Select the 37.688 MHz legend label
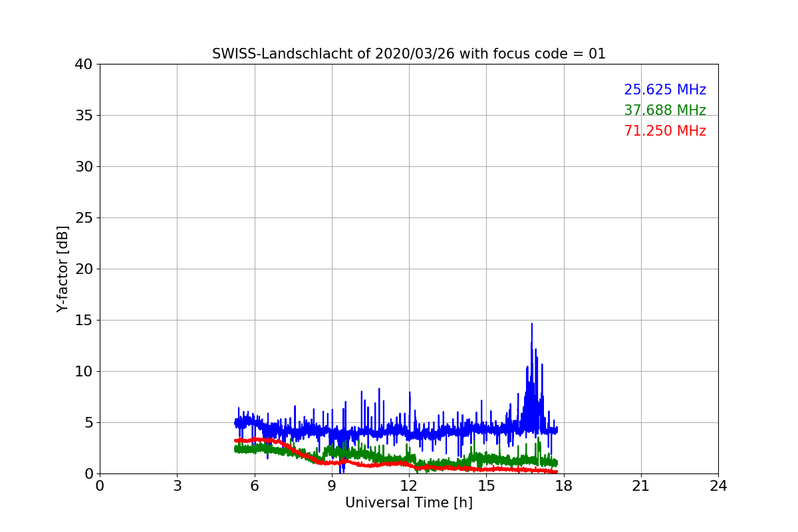Image resolution: width=798 pixels, height=532 pixels. (665, 110)
